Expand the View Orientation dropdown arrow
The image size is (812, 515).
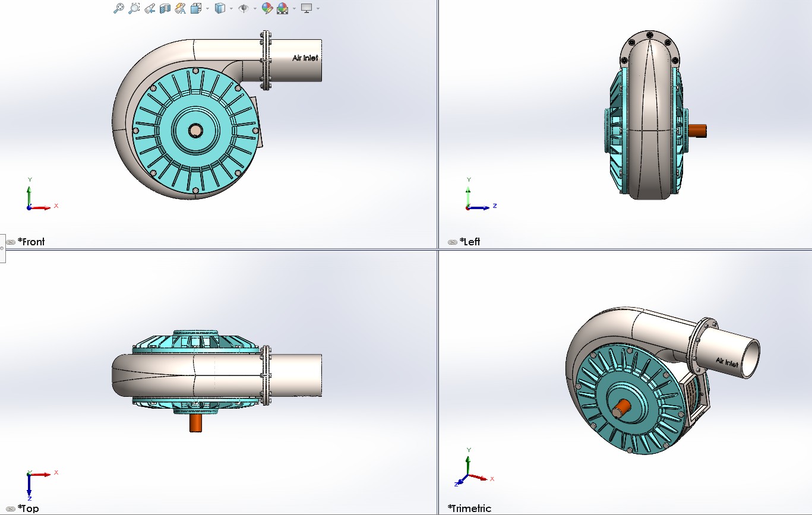pyautogui.click(x=207, y=8)
